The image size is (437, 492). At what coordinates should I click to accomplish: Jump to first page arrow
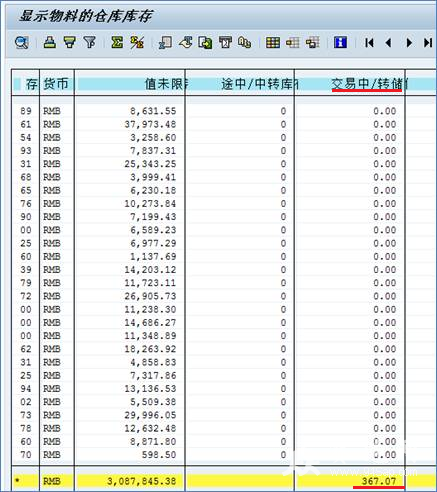(x=369, y=43)
